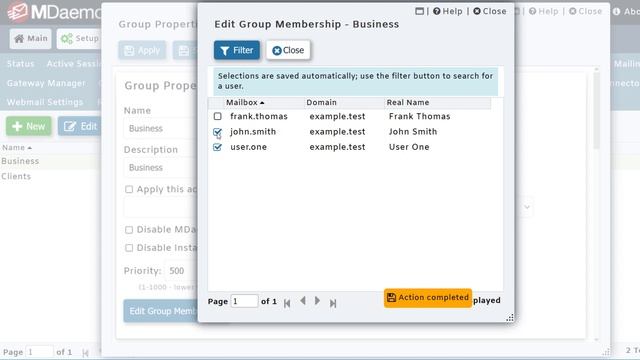
Task: Open Webmail Settings menu item
Action: [x=45, y=102]
